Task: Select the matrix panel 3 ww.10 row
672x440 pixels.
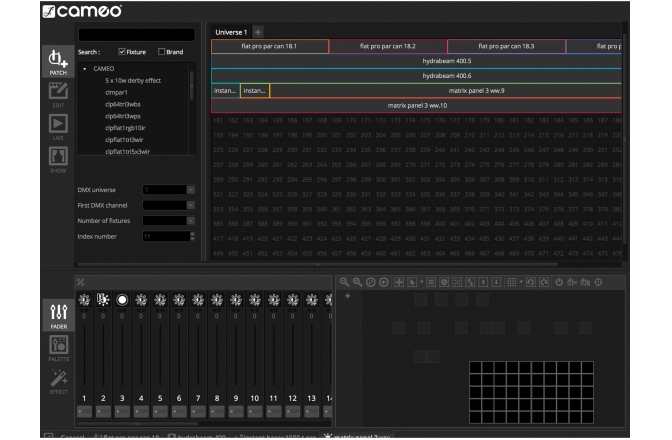Action: click(x=416, y=105)
